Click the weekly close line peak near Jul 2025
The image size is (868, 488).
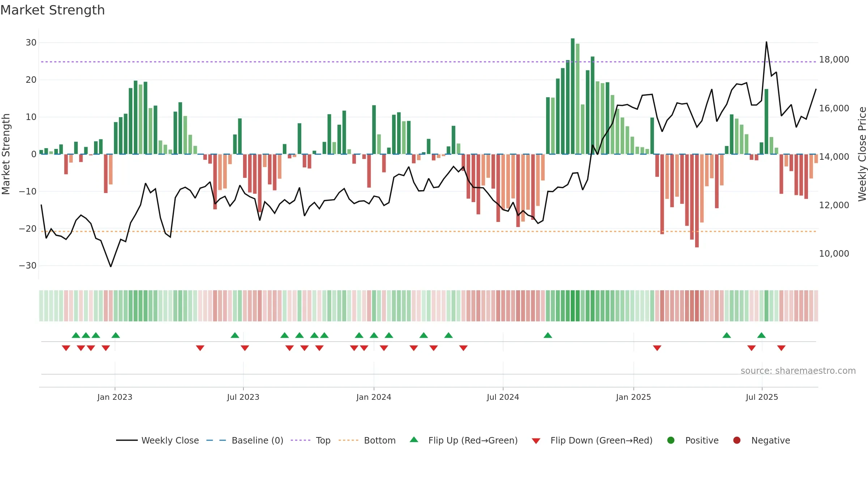(x=766, y=43)
